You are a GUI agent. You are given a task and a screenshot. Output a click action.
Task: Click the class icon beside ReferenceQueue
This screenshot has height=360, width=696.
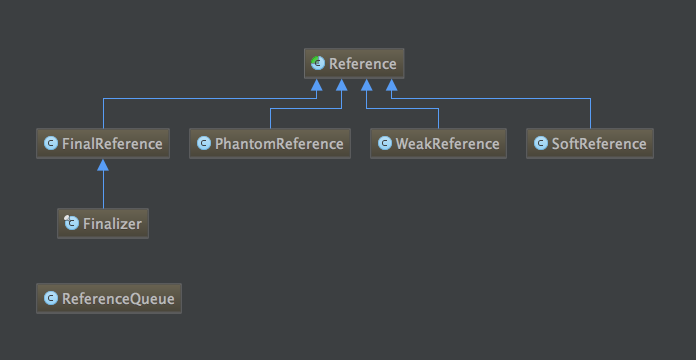51,298
